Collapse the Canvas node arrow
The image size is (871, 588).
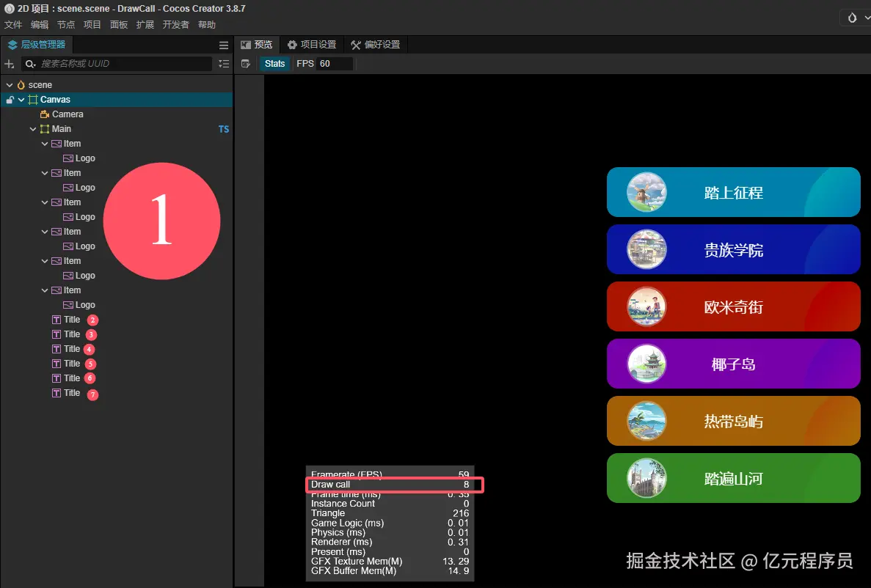click(21, 100)
